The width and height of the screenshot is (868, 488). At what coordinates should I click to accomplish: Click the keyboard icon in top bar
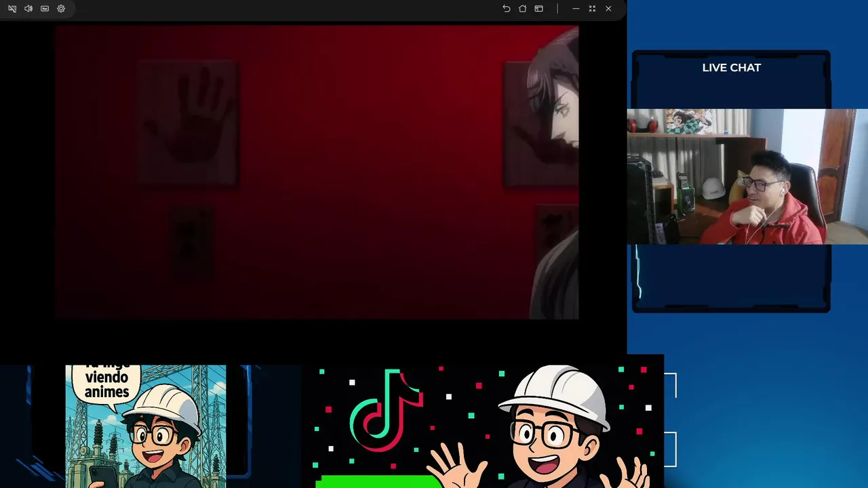click(45, 9)
